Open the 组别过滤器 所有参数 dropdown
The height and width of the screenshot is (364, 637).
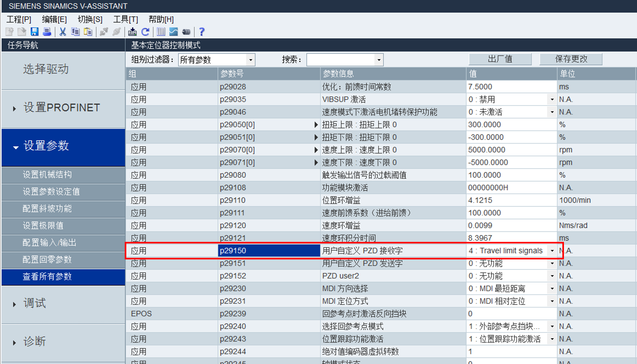point(250,60)
